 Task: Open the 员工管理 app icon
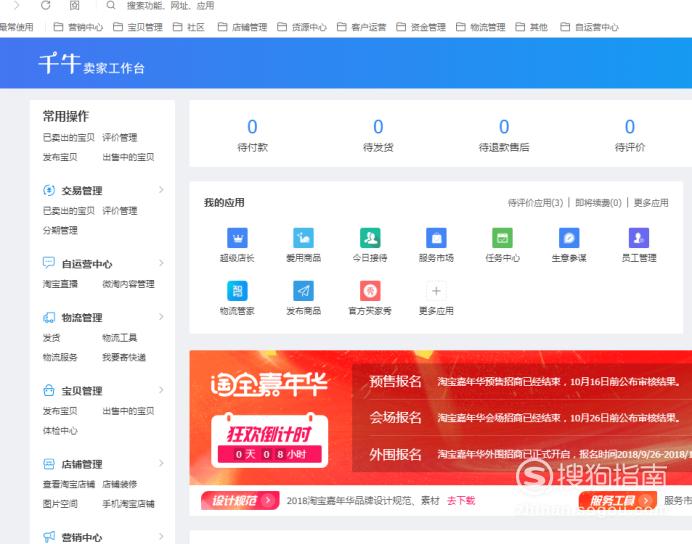(639, 238)
